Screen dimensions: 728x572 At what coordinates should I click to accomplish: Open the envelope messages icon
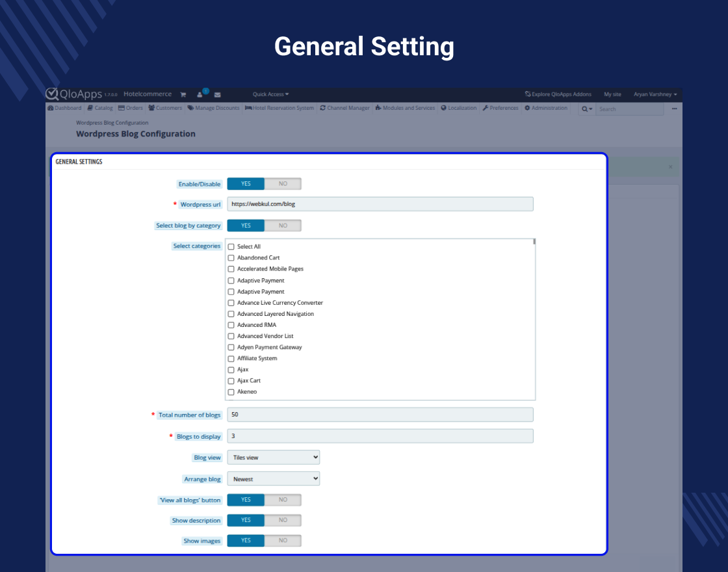pos(217,95)
